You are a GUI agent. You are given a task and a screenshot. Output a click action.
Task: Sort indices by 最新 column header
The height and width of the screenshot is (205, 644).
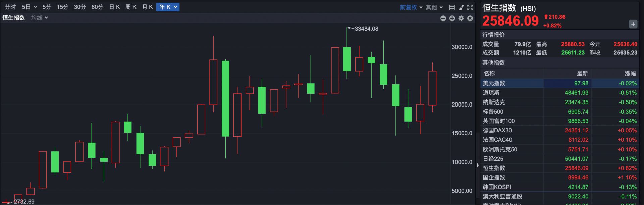tap(582, 73)
